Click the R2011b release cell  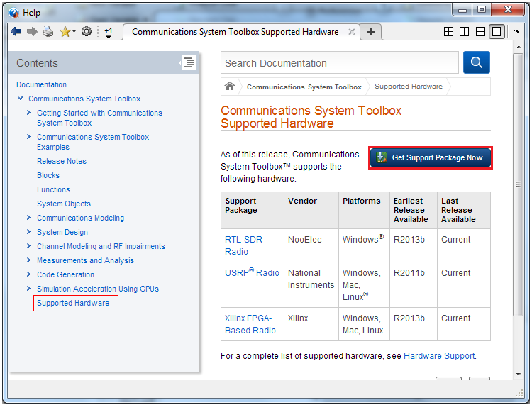414,285
